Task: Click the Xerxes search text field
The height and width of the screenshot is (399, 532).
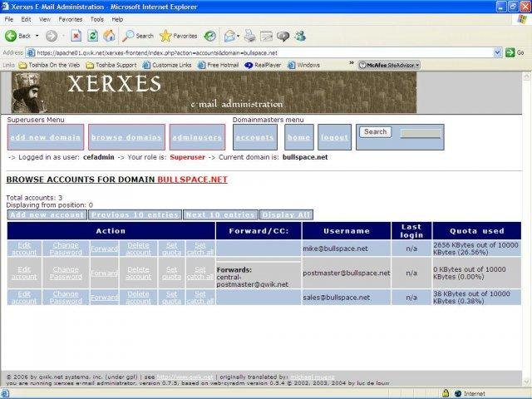Action: click(x=421, y=133)
